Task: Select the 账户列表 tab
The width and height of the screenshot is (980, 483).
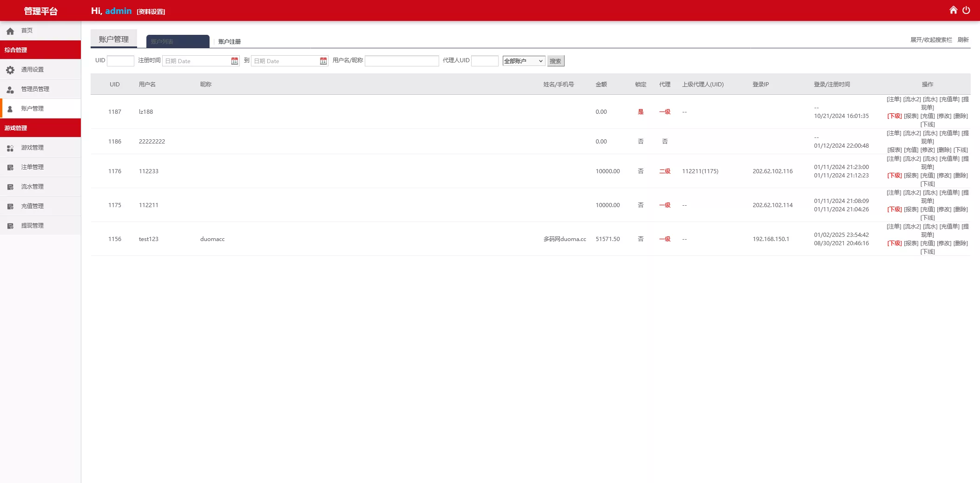Action: click(x=178, y=42)
